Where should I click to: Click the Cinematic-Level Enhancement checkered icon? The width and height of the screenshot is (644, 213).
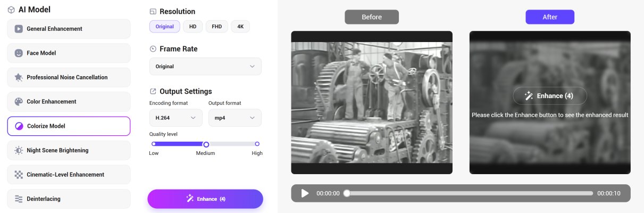19,175
